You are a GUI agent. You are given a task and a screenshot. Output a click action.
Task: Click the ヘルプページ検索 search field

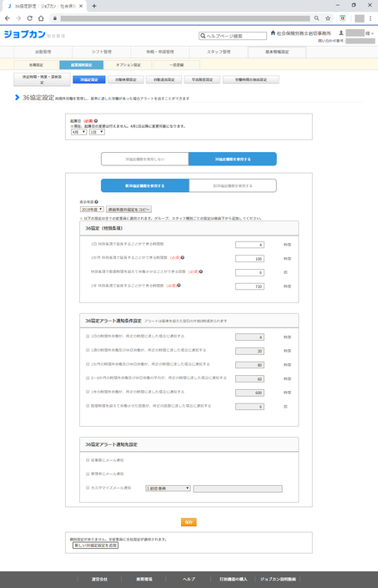point(233,36)
